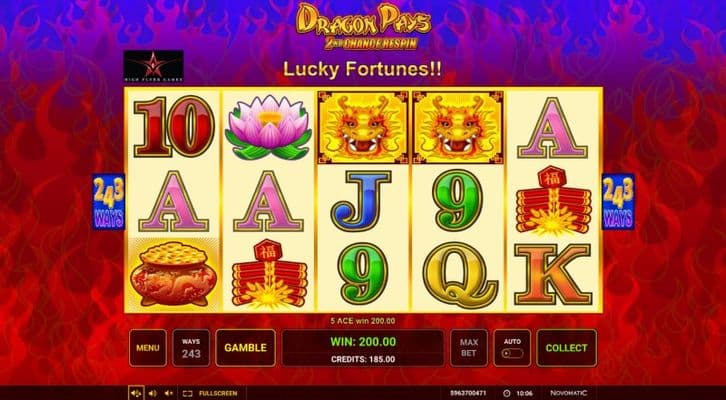Click the Novomatic logo in bottom bar
Image resolution: width=726 pixels, height=400 pixels.
[x=569, y=393]
